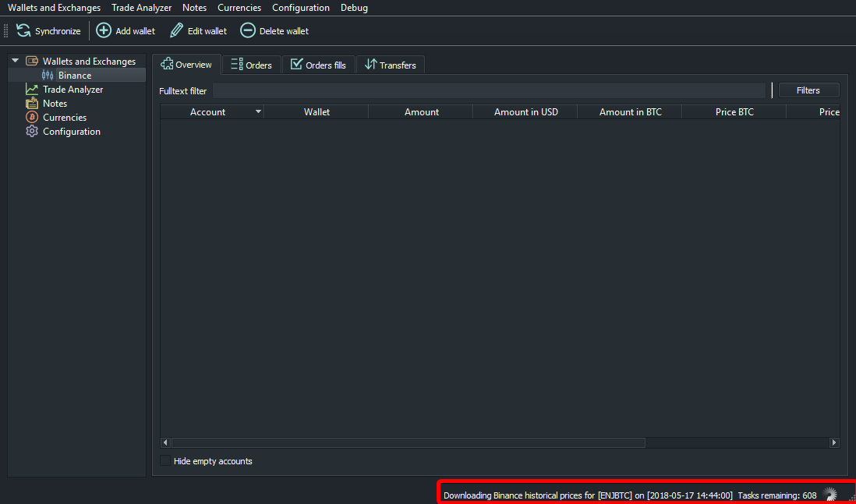Open the Currencies menu
Viewport: 856px width, 504px height.
coord(239,8)
